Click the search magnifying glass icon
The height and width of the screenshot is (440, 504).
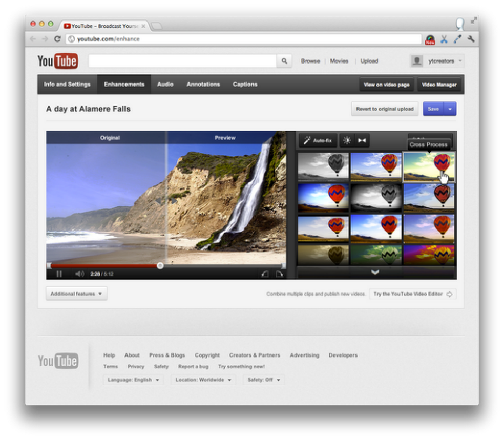pyautogui.click(x=284, y=60)
